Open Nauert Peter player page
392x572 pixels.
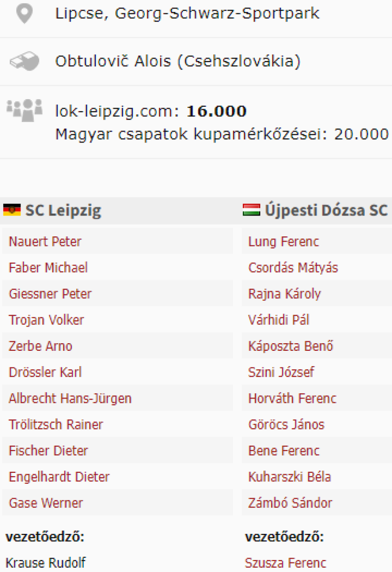click(45, 242)
